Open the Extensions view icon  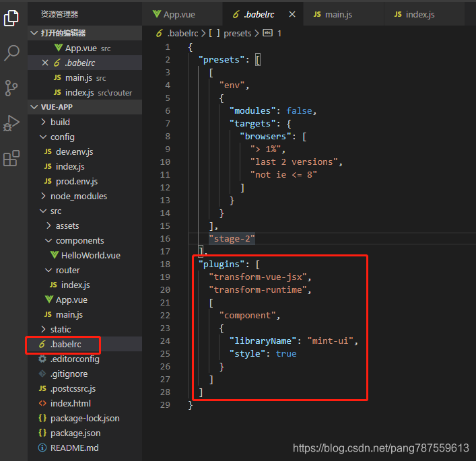click(x=11, y=158)
